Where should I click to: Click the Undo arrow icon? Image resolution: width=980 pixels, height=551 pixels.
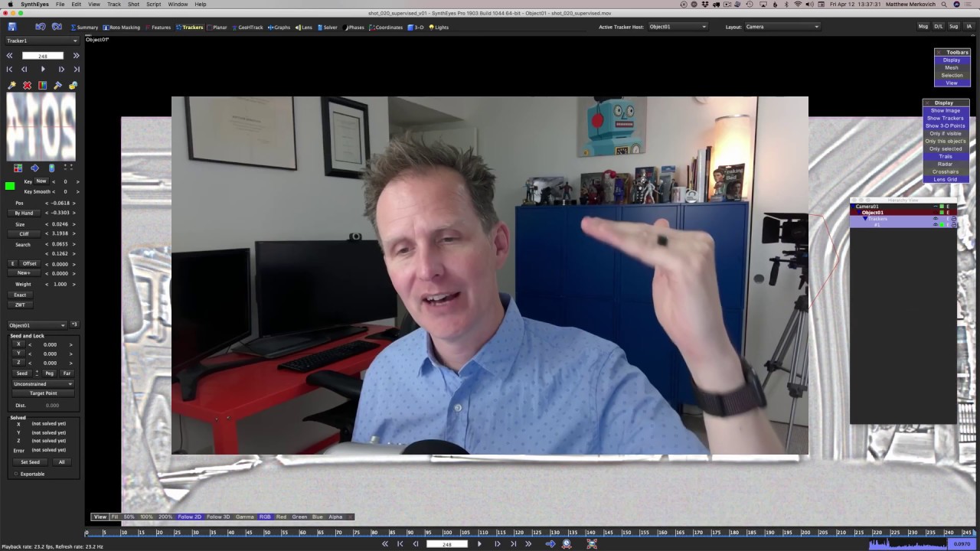point(41,27)
